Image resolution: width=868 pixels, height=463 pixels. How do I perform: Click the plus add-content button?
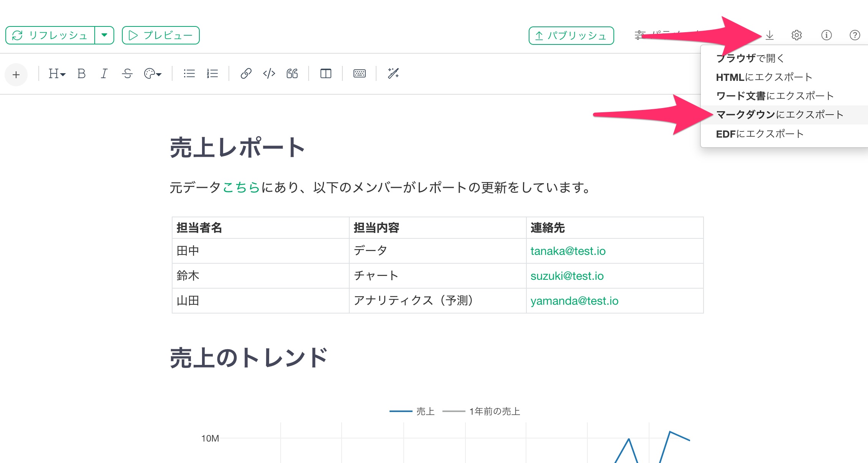(16, 74)
